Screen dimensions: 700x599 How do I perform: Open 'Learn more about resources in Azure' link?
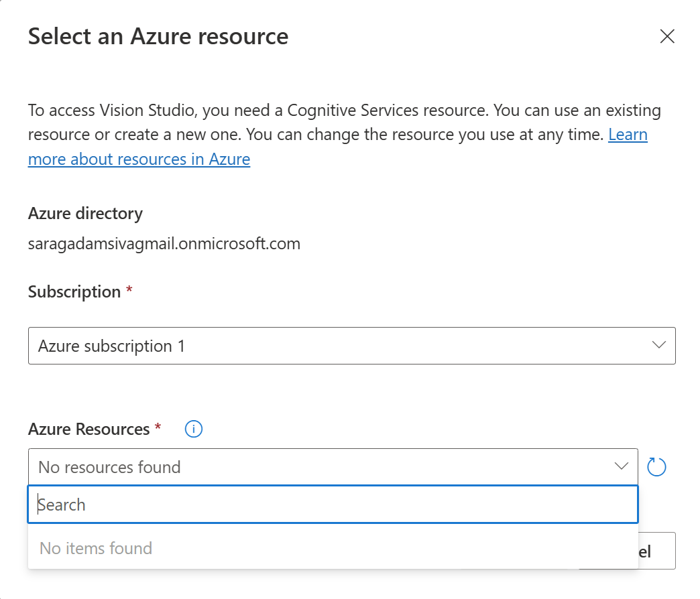pyautogui.click(x=139, y=159)
